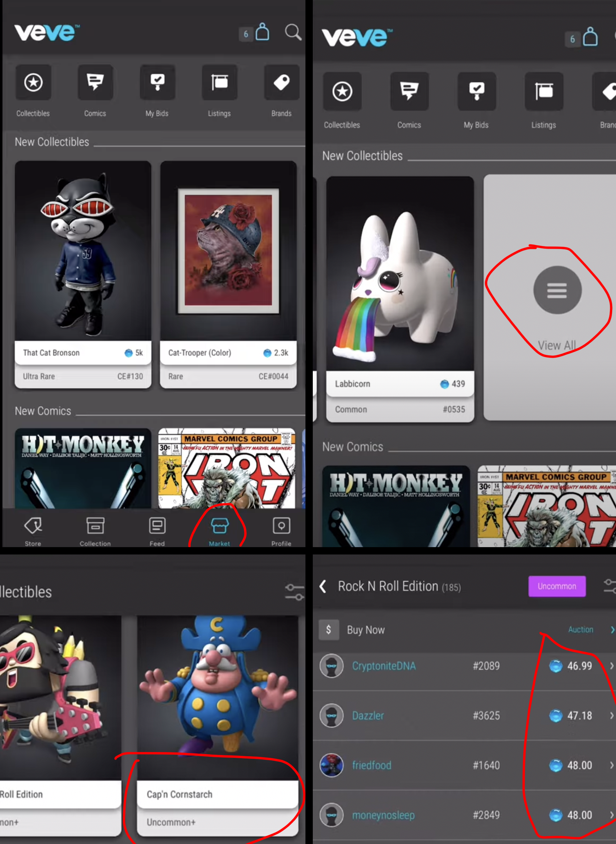Open Comics icon on the Labbicorn screen
616x844 pixels.
[409, 92]
